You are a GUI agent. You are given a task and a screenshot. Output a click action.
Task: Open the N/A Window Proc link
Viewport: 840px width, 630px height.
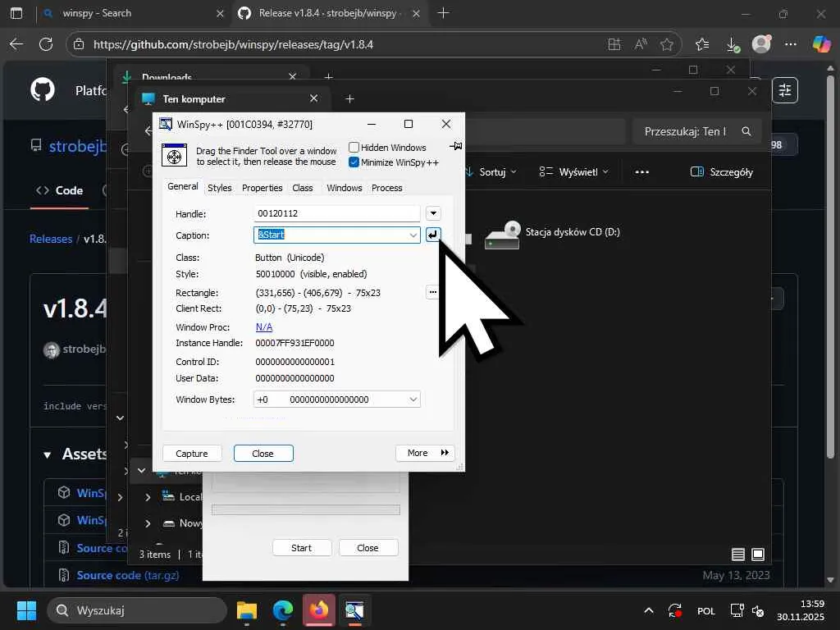point(264,327)
